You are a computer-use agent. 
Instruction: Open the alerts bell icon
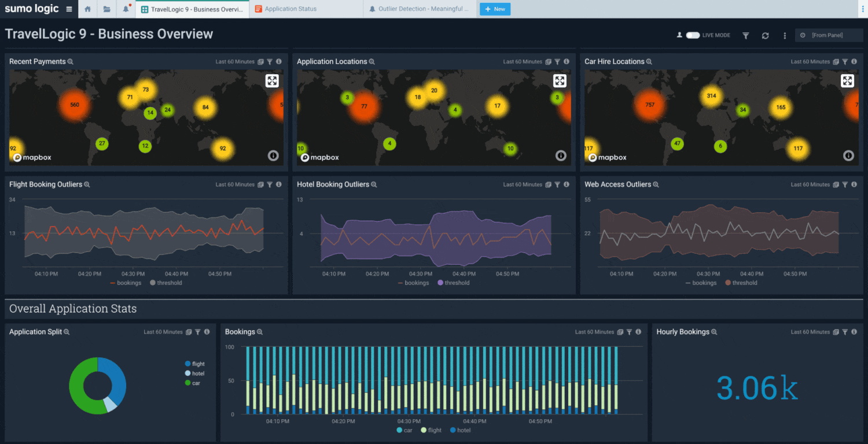coord(126,9)
